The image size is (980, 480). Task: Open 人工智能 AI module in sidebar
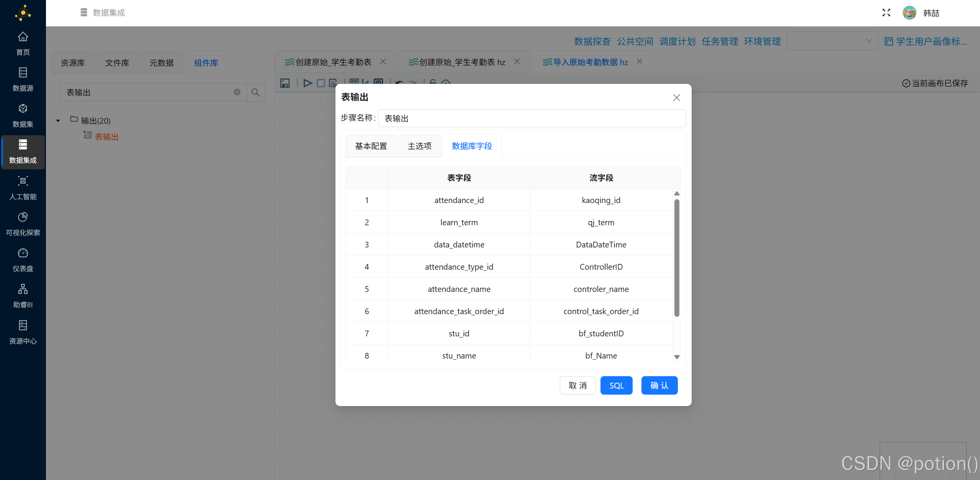point(23,188)
